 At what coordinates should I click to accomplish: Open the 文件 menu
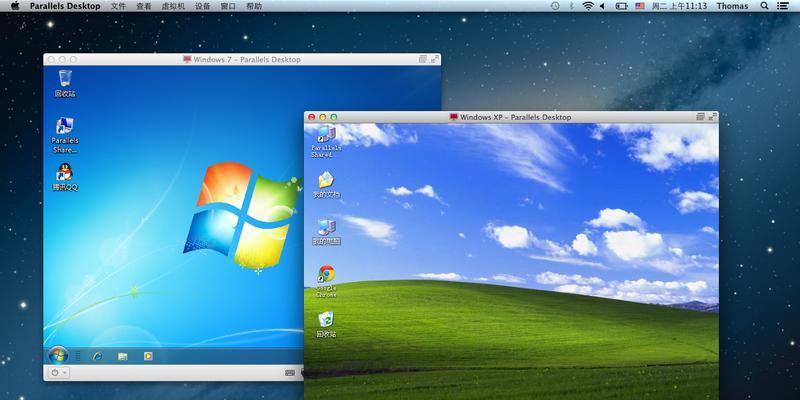coord(118,6)
